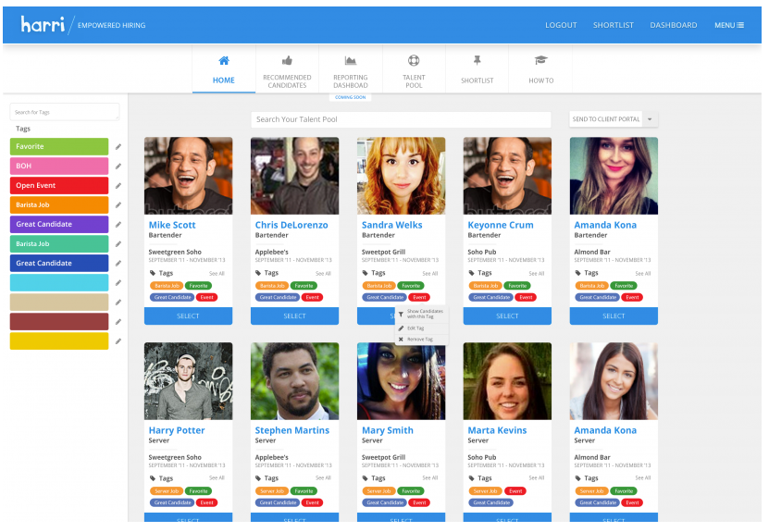This screenshot has width=769, height=532.
Task: Select the dark blue Great Candidate tag
Action: (59, 264)
